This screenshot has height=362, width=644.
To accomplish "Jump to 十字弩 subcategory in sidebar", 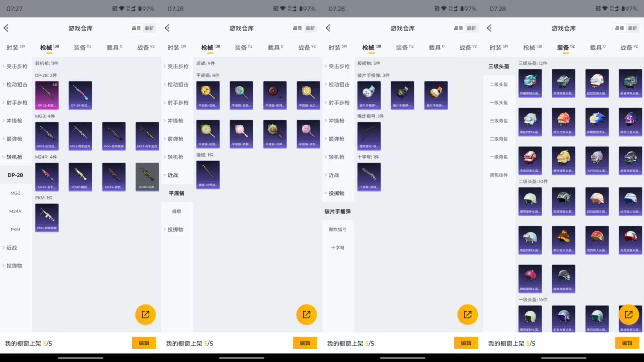I will coord(337,248).
